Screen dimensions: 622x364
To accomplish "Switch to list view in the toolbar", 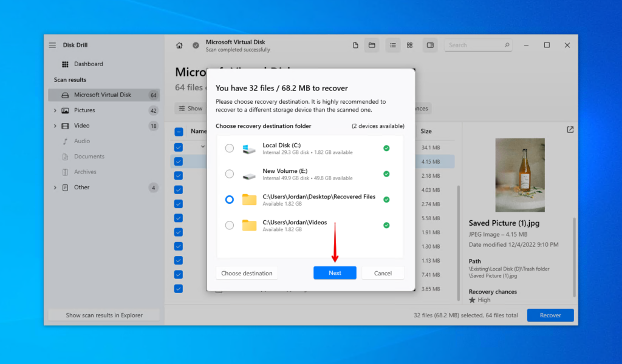I will [x=392, y=45].
